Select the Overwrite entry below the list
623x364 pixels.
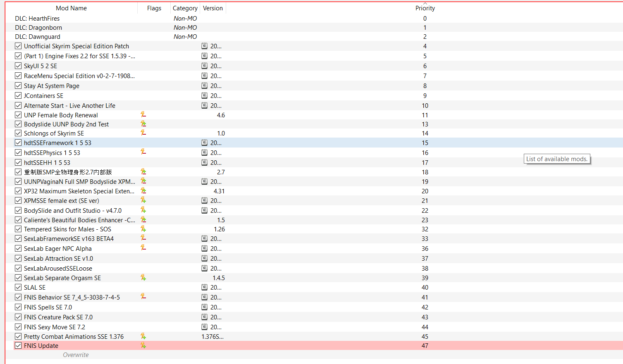tap(76, 354)
